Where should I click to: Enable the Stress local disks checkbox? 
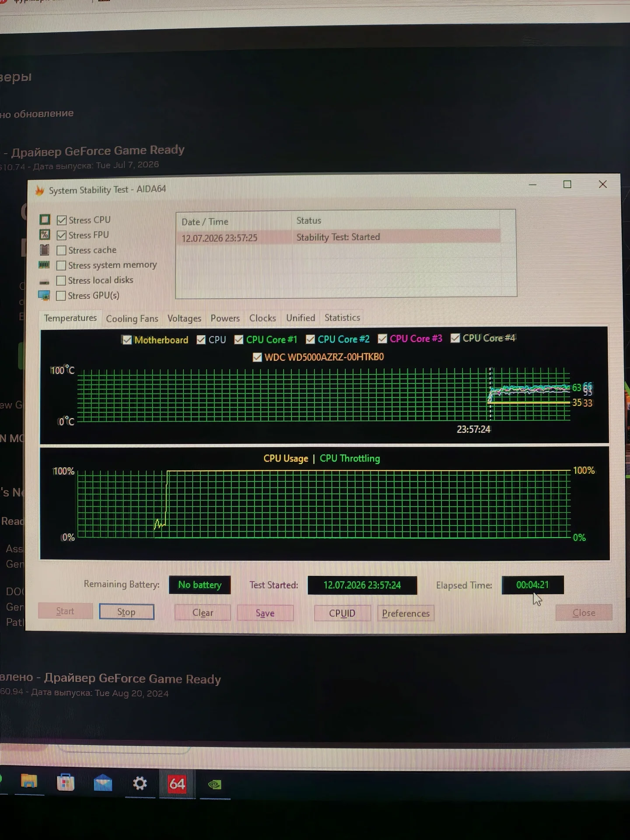pyautogui.click(x=61, y=280)
